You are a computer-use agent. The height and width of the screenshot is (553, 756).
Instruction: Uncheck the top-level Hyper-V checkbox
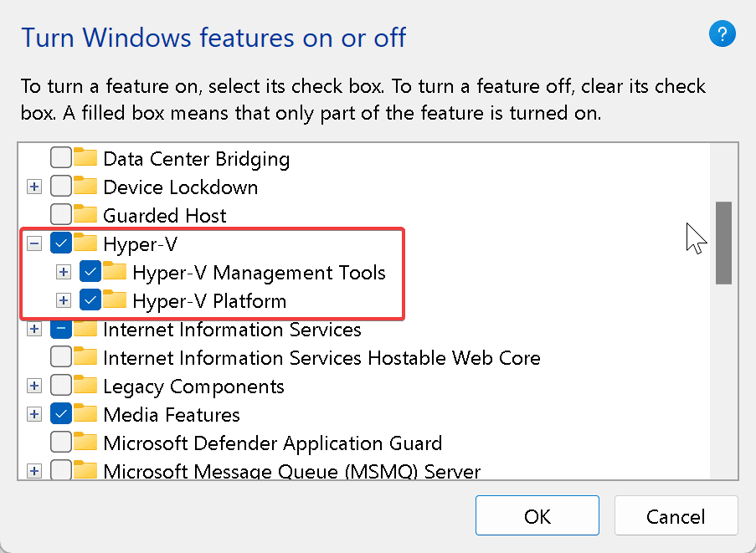point(61,243)
